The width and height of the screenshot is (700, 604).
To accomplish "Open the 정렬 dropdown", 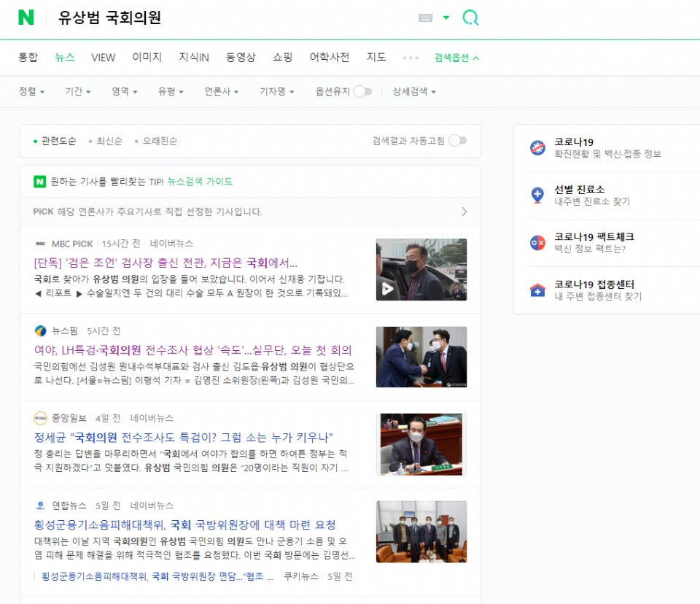I will pos(31,91).
